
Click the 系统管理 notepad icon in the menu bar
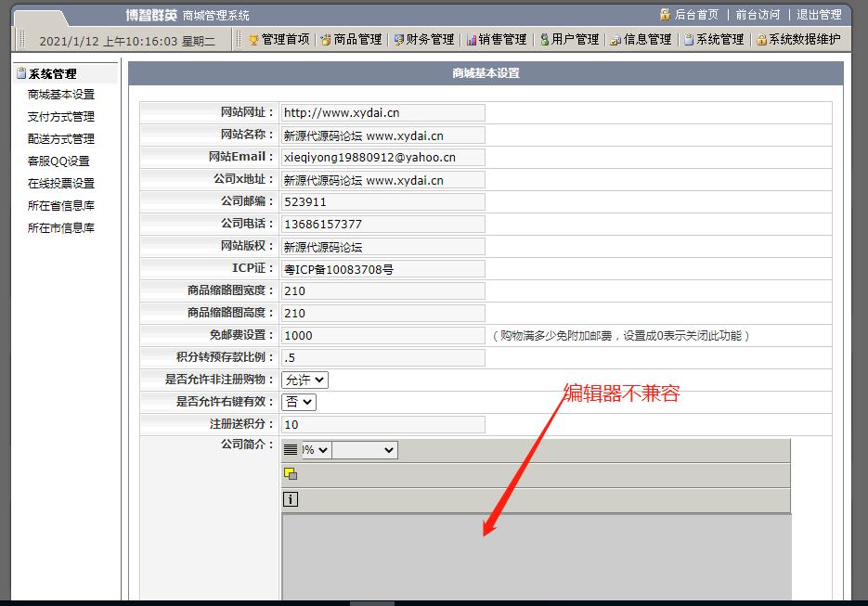pyautogui.click(x=689, y=40)
